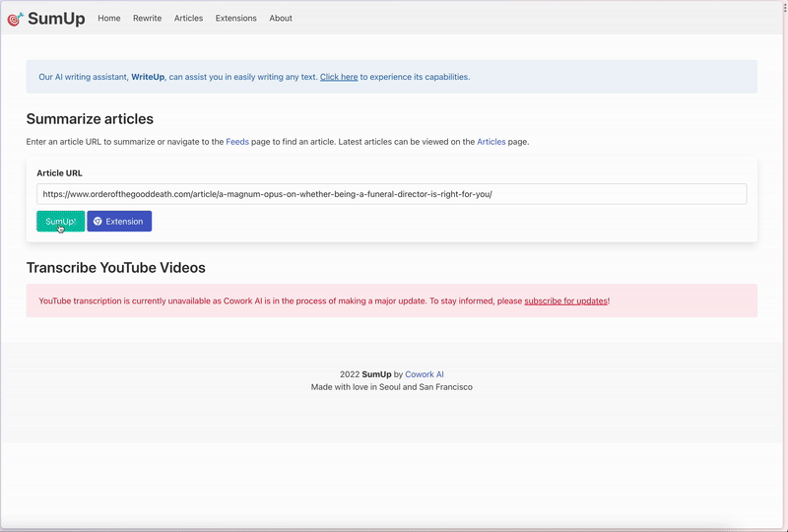Click the SumUp target logo icon
Viewport: 788px width, 532px height.
[x=15, y=19]
